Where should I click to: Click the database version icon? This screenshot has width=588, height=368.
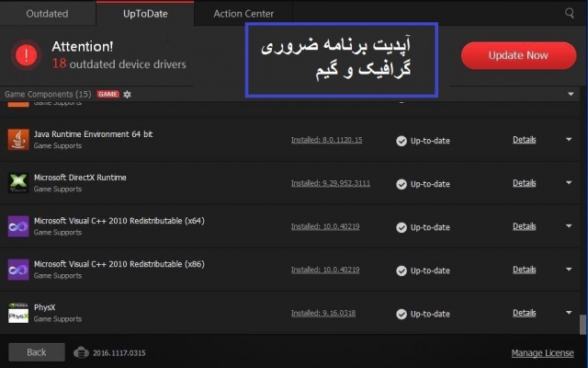pos(81,352)
